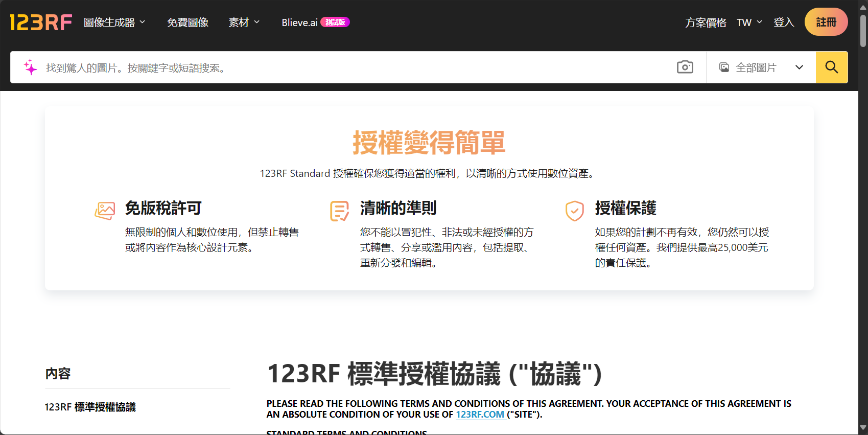
Task: Click the vertical page scrollbar thumb
Action: [x=863, y=31]
